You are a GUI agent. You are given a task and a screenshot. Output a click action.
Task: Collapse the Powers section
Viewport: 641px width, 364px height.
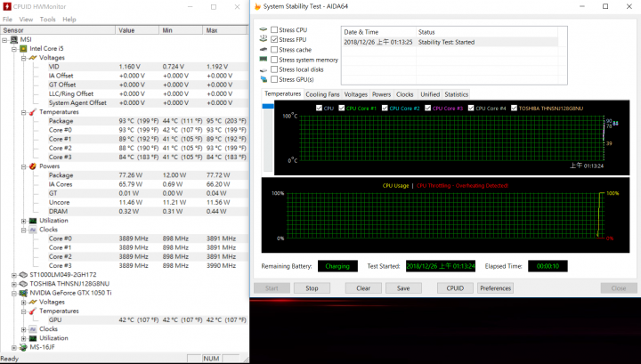(x=24, y=166)
